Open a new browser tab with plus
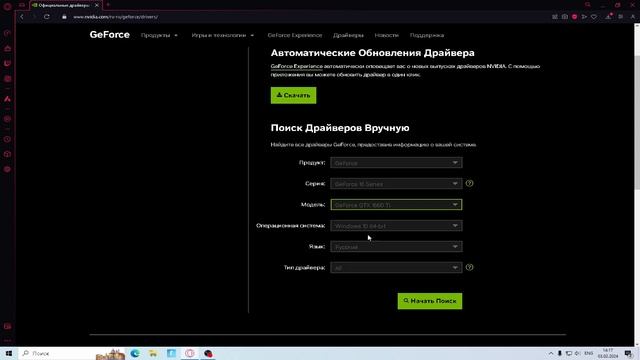Viewport: 640px width, 360px height. point(108,5)
